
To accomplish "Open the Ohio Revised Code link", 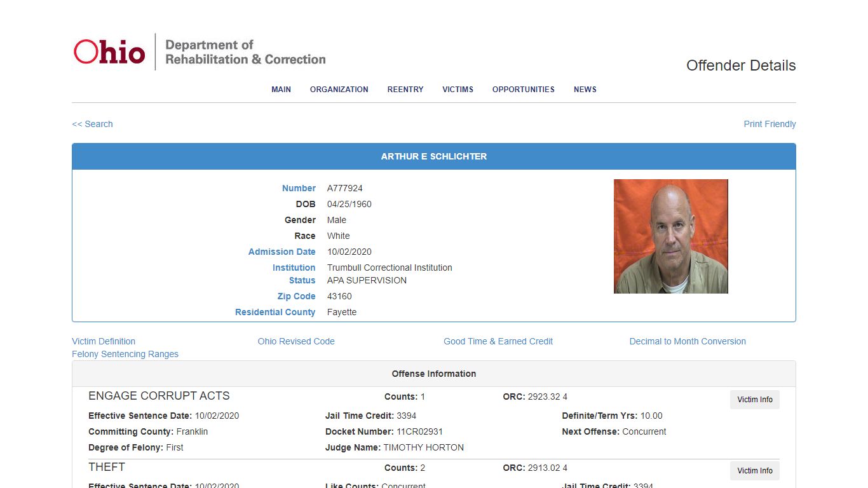I will coord(296,341).
